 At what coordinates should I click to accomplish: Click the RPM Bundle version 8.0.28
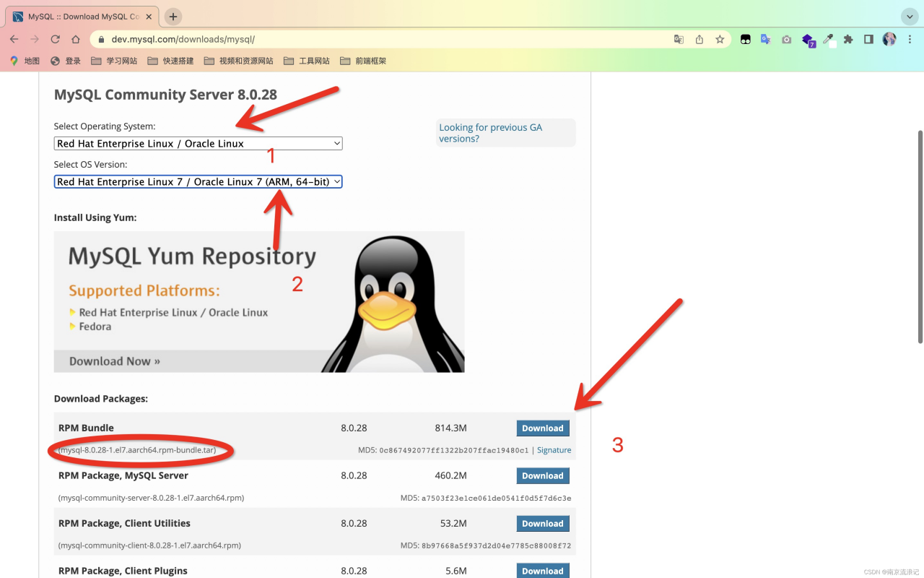354,428
